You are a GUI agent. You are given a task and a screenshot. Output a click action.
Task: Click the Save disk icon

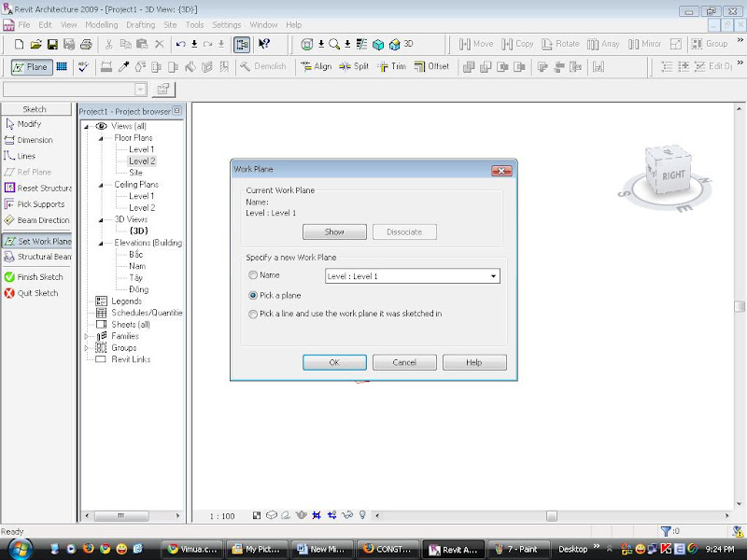tap(52, 44)
